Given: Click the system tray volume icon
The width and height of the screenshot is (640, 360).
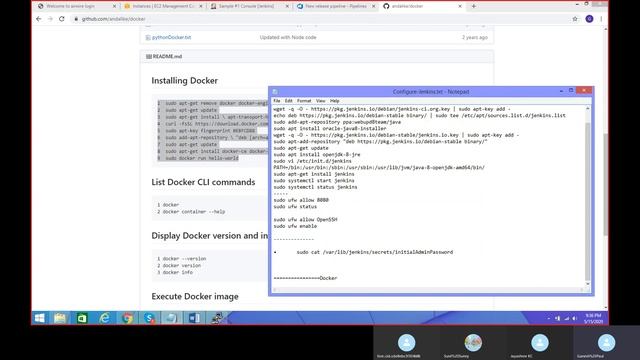Looking at the screenshot, I should click(x=575, y=318).
